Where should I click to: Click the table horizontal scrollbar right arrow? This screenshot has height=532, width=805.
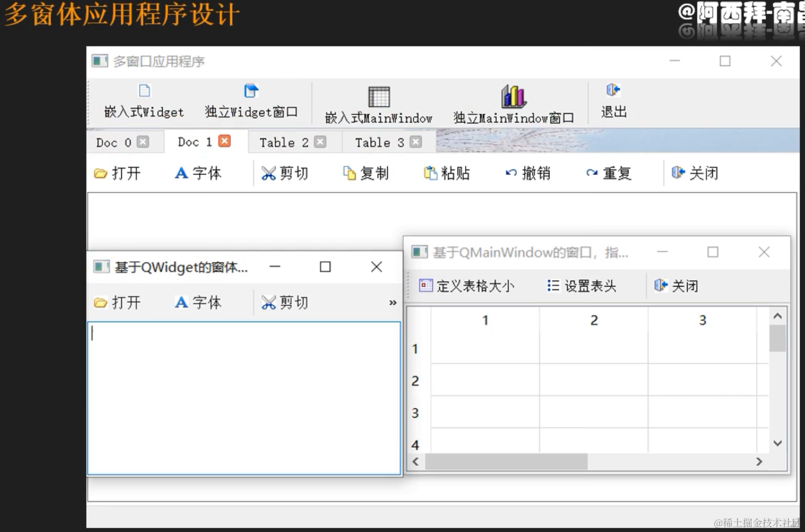tap(759, 462)
